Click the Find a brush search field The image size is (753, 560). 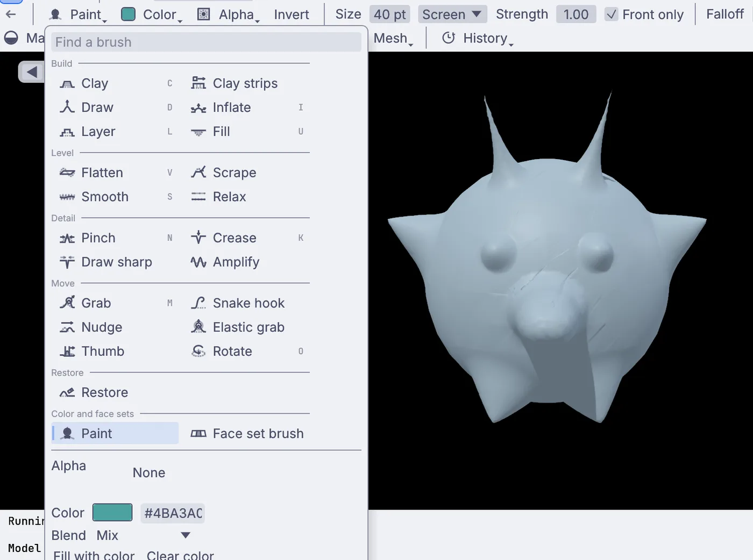pyautogui.click(x=207, y=42)
